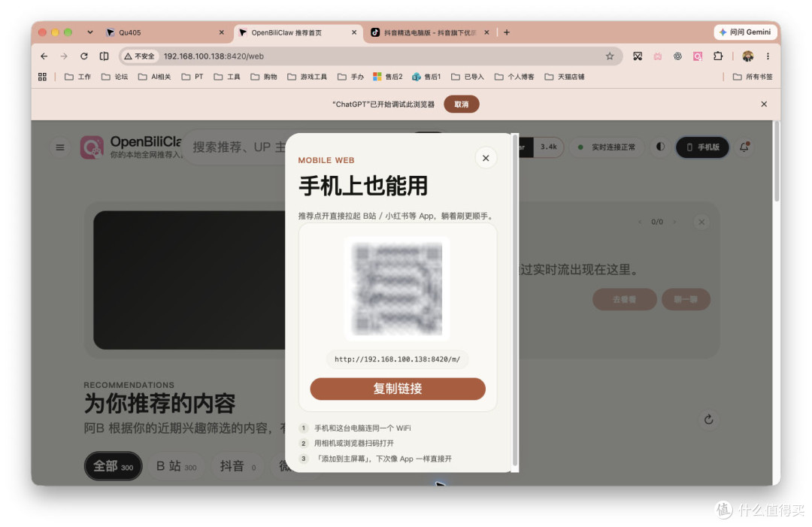Toggle the dark/light theme icon
Viewport: 812px width, 527px height.
[660, 147]
